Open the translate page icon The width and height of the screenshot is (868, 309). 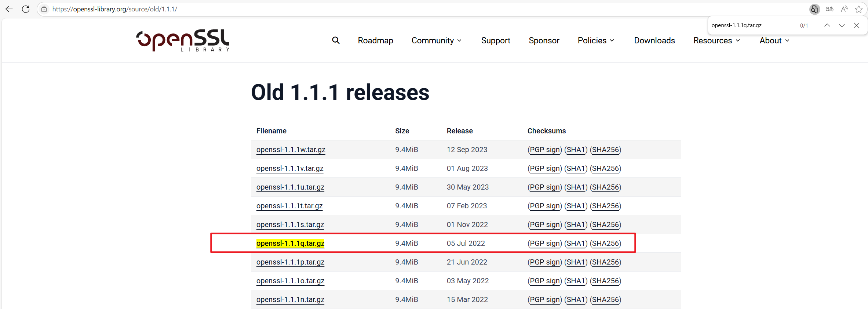829,9
